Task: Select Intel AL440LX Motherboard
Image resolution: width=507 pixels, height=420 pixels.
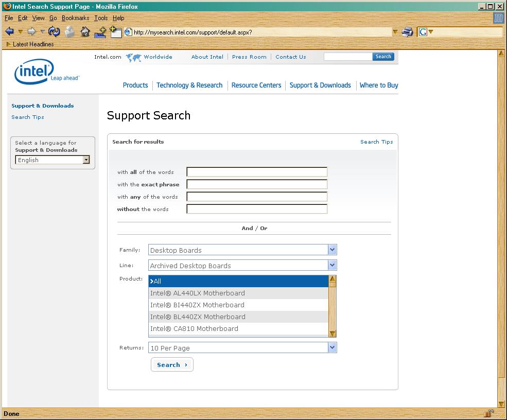Action: coord(239,293)
